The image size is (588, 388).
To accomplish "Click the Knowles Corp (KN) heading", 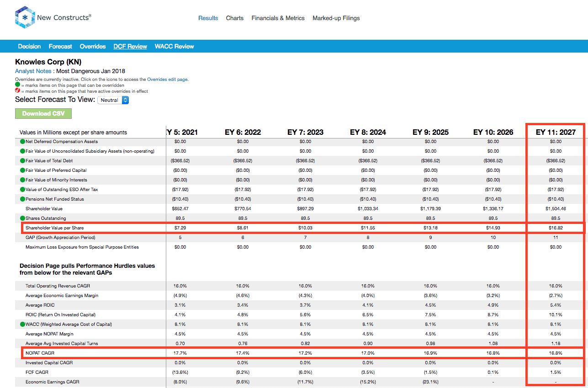I will [x=48, y=62].
